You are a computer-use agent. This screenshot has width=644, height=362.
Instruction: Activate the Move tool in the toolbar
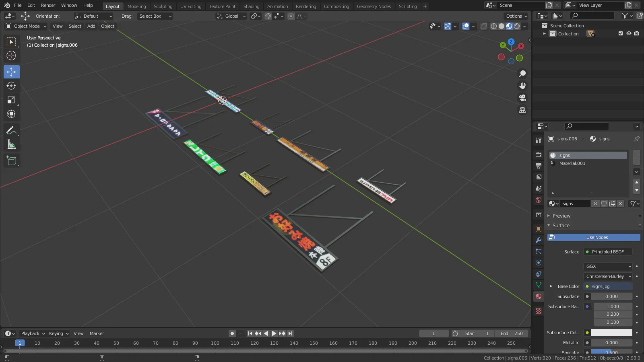click(11, 72)
